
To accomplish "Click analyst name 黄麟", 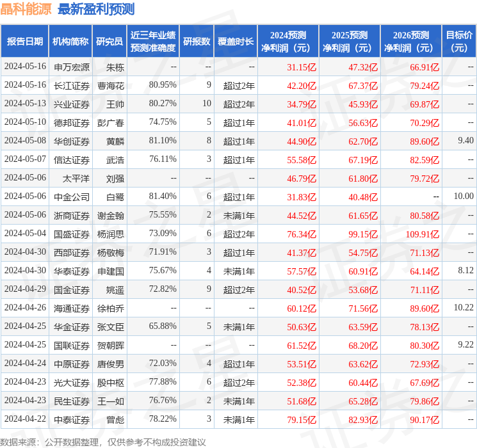I will (x=115, y=141).
